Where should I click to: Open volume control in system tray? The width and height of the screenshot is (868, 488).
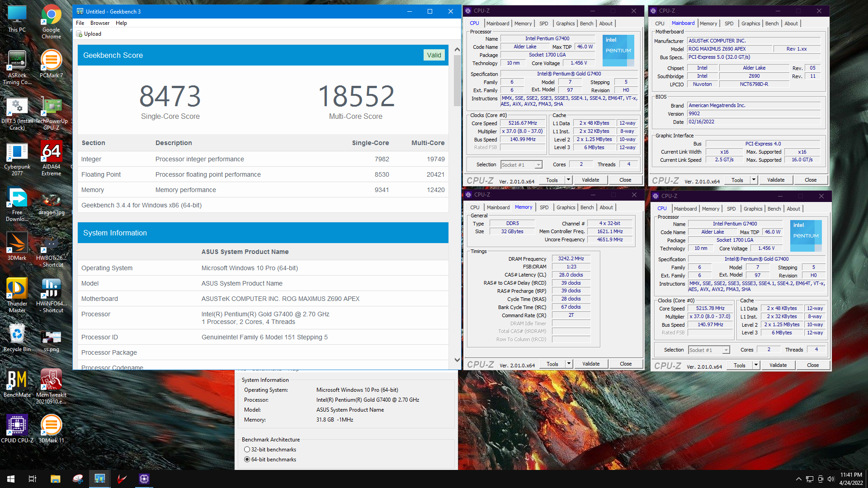pyautogui.click(x=831, y=479)
